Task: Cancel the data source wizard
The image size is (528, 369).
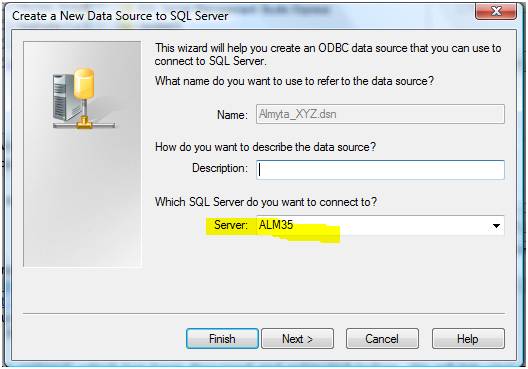Action: 382,338
